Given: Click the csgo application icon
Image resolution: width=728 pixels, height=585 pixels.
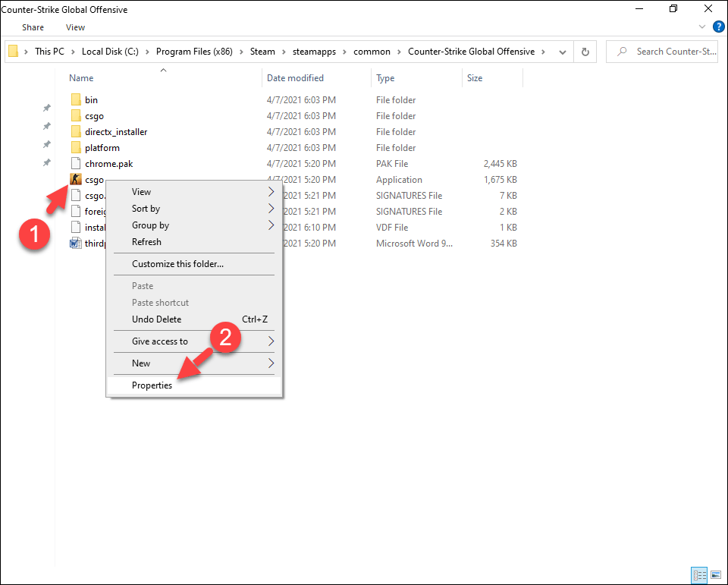Looking at the screenshot, I should 75,180.
